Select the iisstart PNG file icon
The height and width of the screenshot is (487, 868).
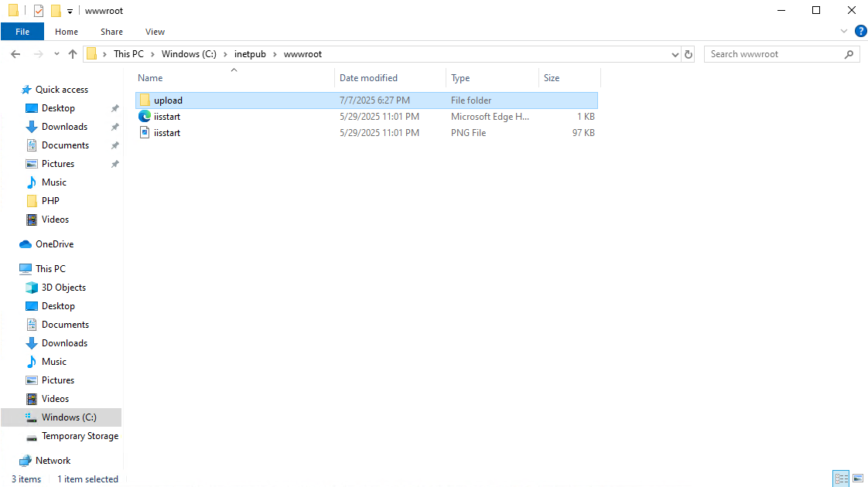[145, 132]
